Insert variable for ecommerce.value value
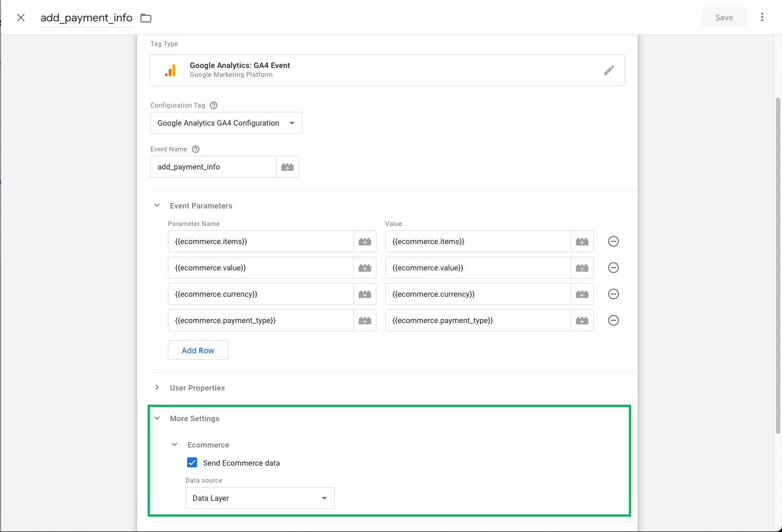Image resolution: width=782 pixels, height=532 pixels. coord(582,268)
